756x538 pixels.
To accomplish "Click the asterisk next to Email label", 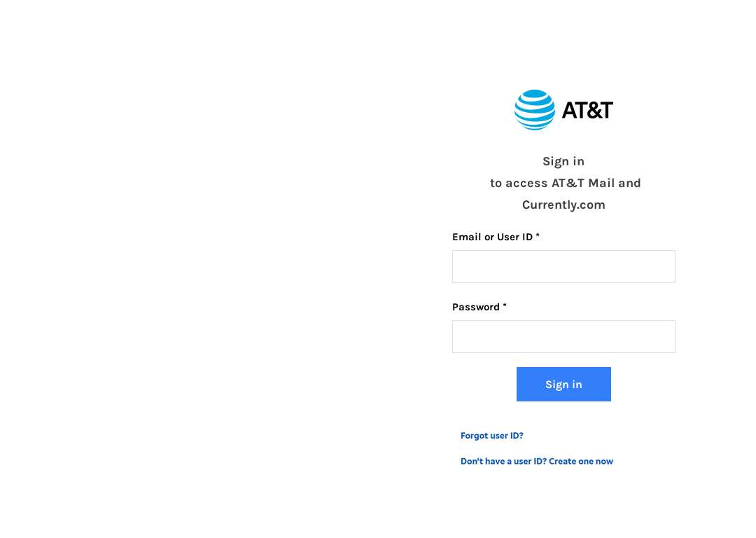I will point(538,235).
